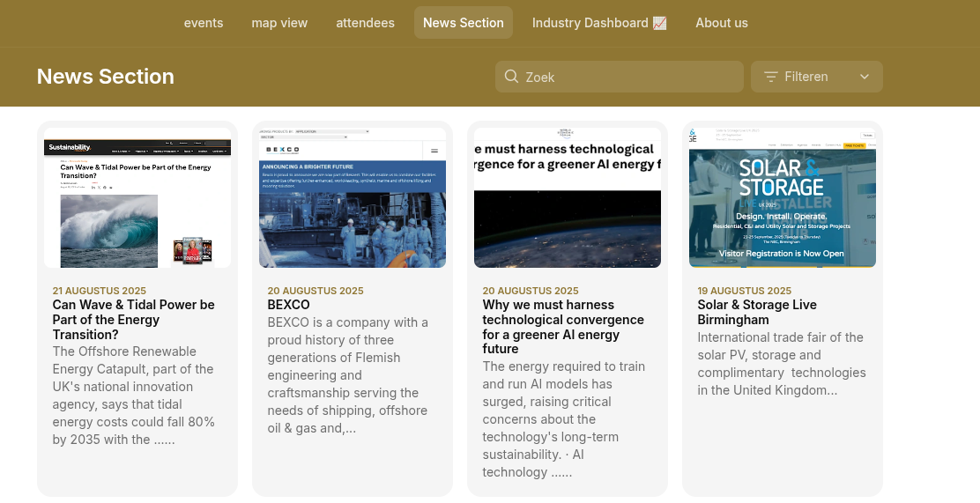Screen dimensions: 980x503
Task: Click the magnifier search icon
Action: click(511, 77)
